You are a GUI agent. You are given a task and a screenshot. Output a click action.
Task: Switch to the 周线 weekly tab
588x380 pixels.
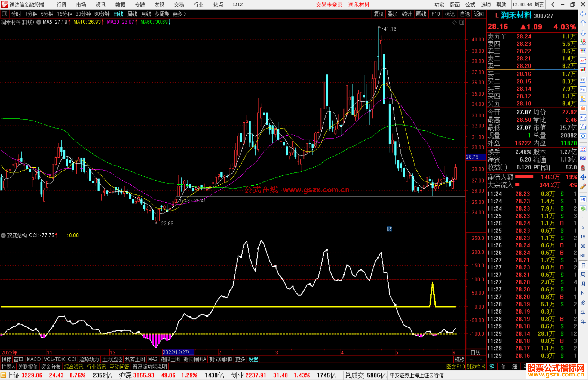[x=132, y=14]
